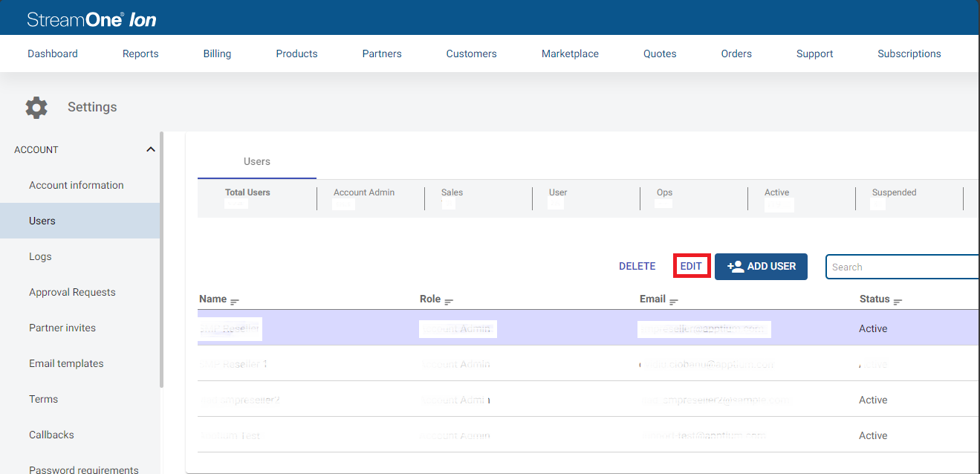This screenshot has height=474, width=980.
Task: Collapse the ACCOUNT section chevron
Action: pos(151,149)
